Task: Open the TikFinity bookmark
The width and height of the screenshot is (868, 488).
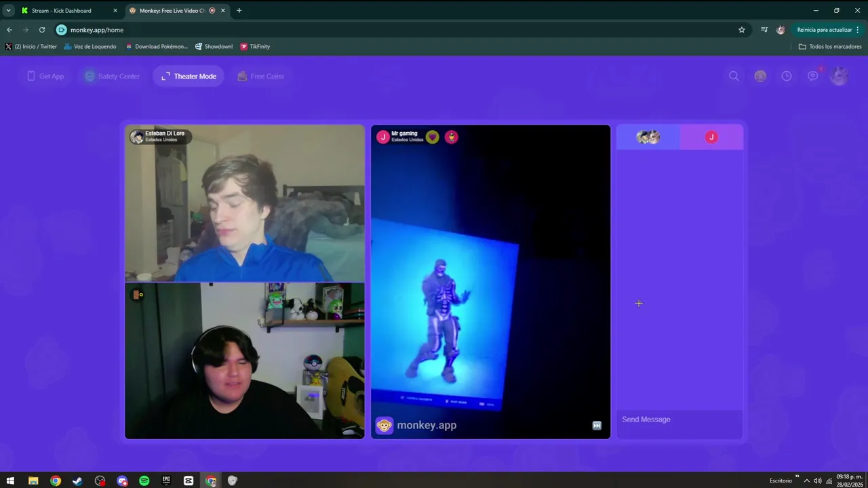Action: pyautogui.click(x=255, y=47)
